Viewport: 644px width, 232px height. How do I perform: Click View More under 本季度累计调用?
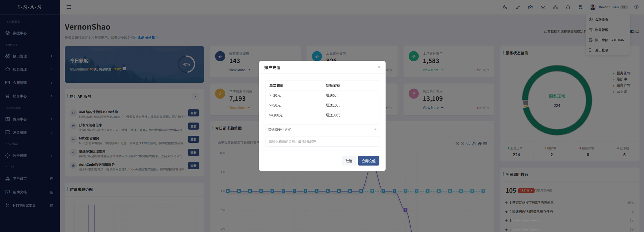[x=239, y=108]
